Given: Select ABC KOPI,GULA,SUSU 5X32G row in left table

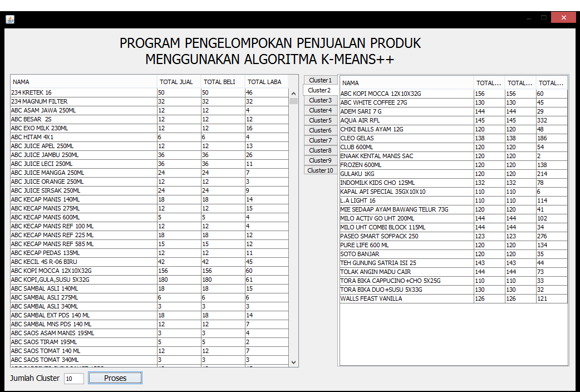Looking at the screenshot, I should point(83,280).
